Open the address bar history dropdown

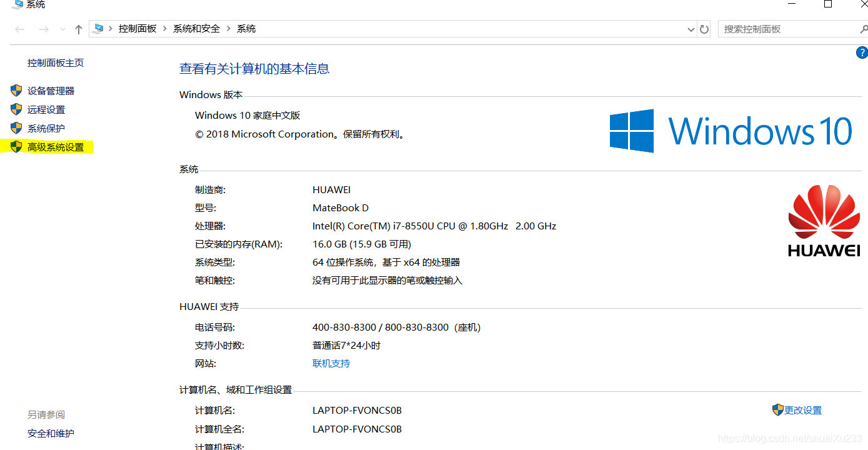[691, 29]
